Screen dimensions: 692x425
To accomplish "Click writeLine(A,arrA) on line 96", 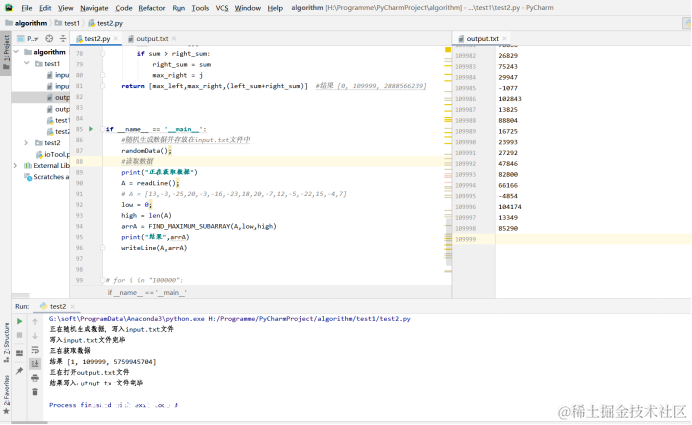I will tap(154, 248).
